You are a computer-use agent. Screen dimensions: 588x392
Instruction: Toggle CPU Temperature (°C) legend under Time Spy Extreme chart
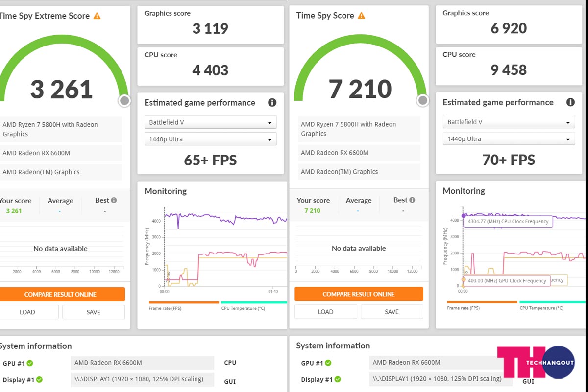pyautogui.click(x=254, y=306)
